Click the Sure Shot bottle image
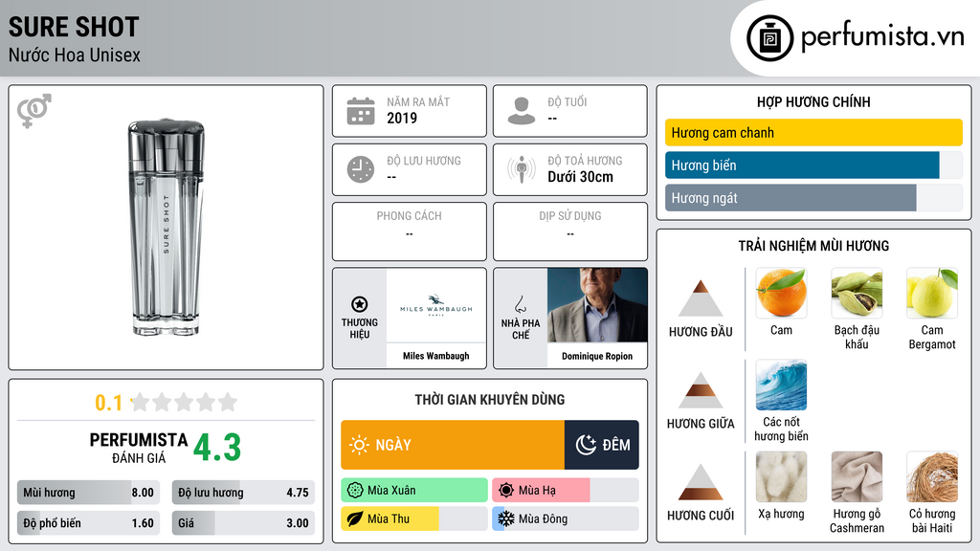Screen dimensions: 980x551 [x=167, y=228]
